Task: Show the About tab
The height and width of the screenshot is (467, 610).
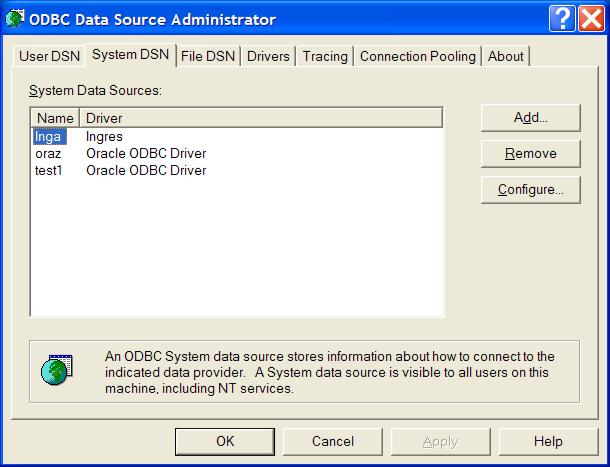Action: [x=505, y=56]
